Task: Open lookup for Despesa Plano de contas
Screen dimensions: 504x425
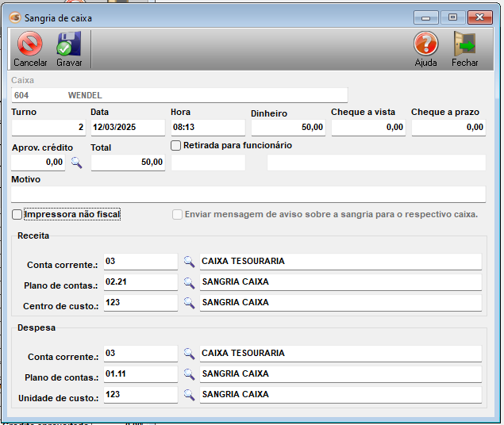Action: [x=189, y=373]
